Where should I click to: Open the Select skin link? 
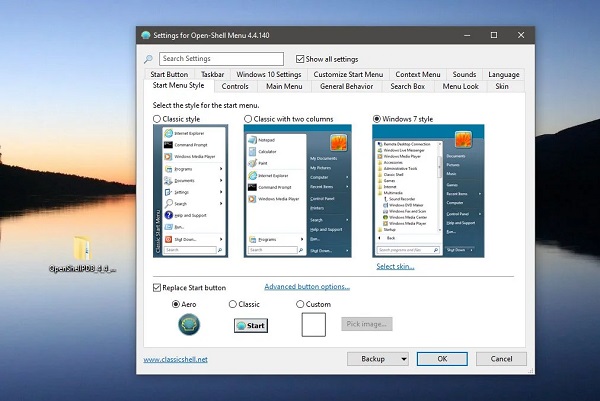pyautogui.click(x=395, y=266)
